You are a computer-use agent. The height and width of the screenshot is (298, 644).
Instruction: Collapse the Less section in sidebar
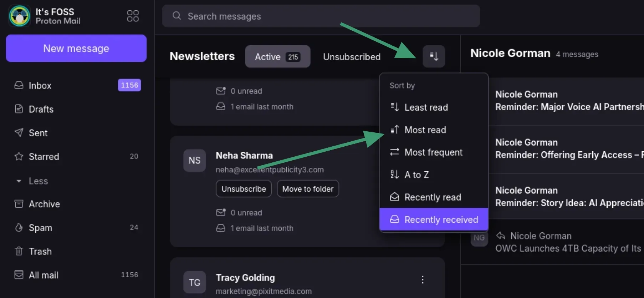point(19,181)
